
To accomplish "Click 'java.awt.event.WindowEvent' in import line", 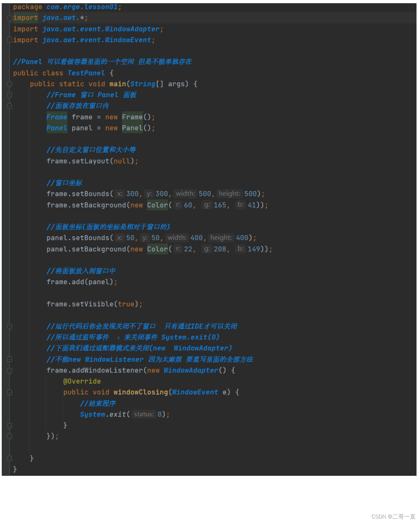I will (97, 40).
